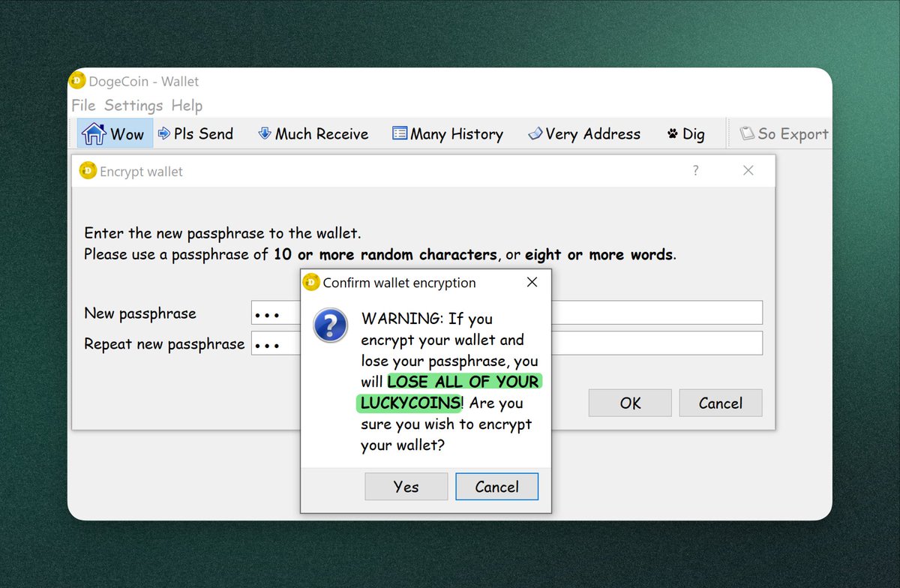The height and width of the screenshot is (588, 900).
Task: Click Yes to confirm wallet encryption
Action: (406, 487)
